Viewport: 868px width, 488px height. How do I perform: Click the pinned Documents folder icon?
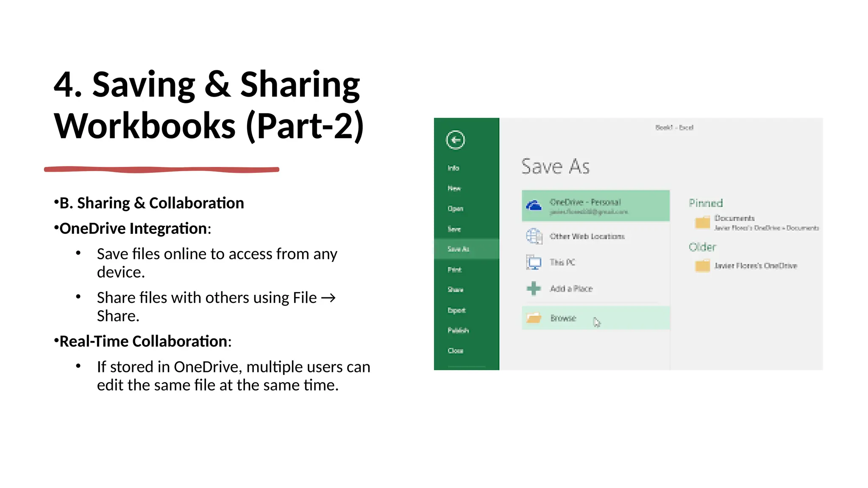pyautogui.click(x=702, y=222)
